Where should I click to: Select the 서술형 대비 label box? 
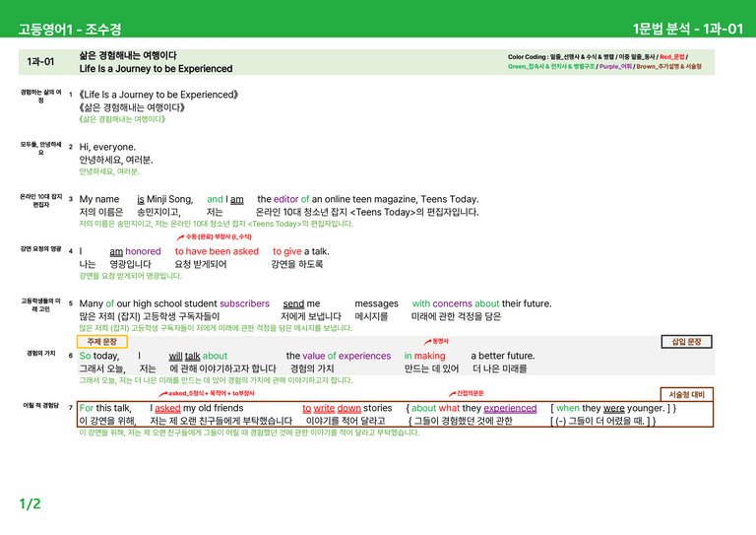[686, 394]
